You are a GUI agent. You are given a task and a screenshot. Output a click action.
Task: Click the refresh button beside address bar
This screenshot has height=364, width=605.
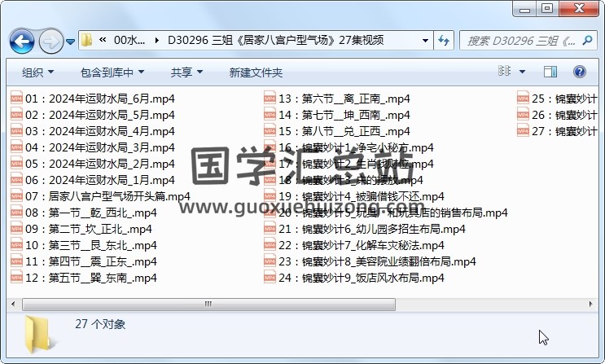pos(444,41)
